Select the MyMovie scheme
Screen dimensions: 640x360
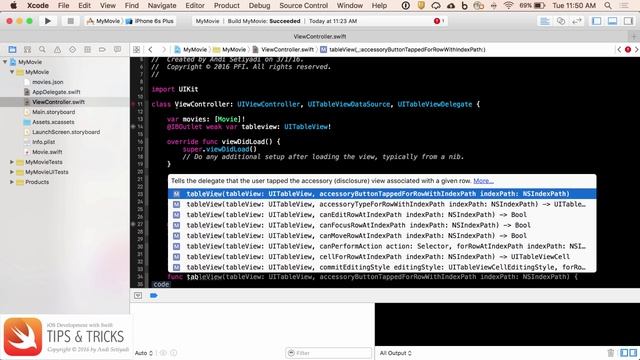click(x=104, y=21)
